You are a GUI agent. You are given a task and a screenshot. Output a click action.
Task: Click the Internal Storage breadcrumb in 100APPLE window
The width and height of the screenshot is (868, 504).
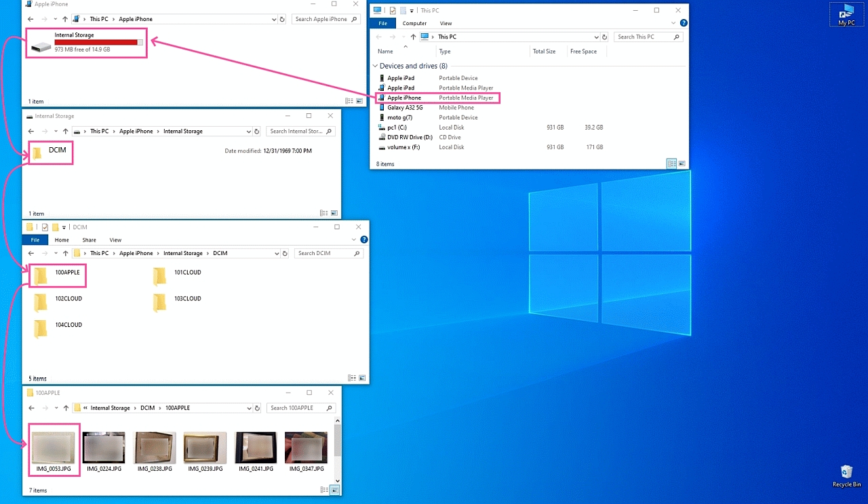(x=110, y=408)
